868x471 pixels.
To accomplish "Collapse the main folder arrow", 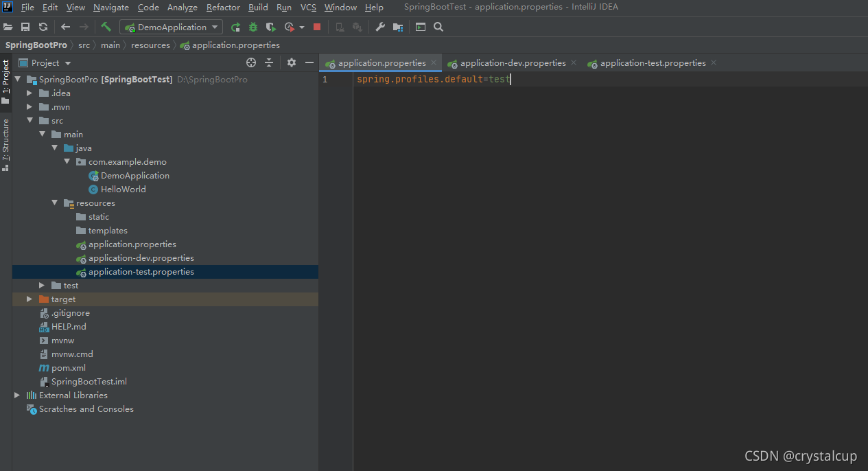I will click(x=42, y=134).
